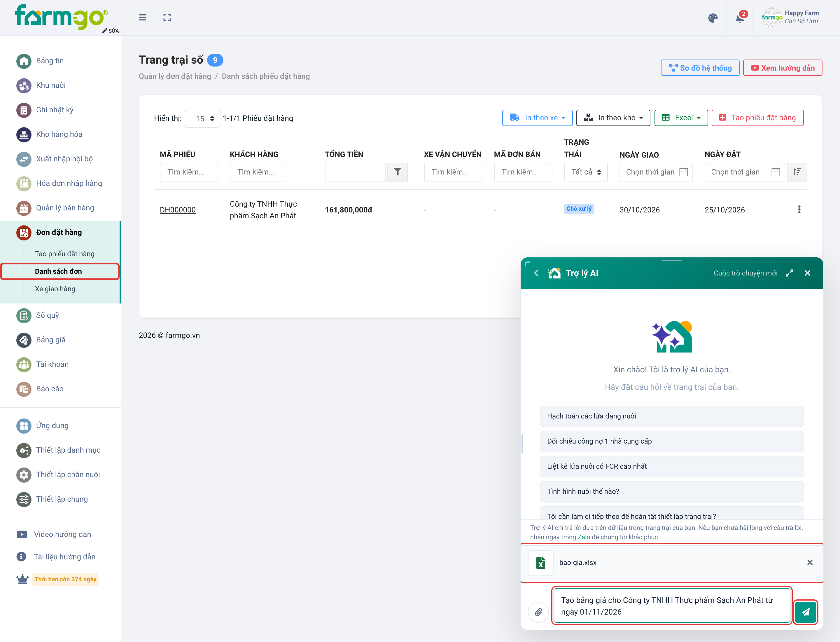
Task: Select suggestion Đối chiếu công nợ 1 nhà cung cấp
Action: click(x=671, y=441)
